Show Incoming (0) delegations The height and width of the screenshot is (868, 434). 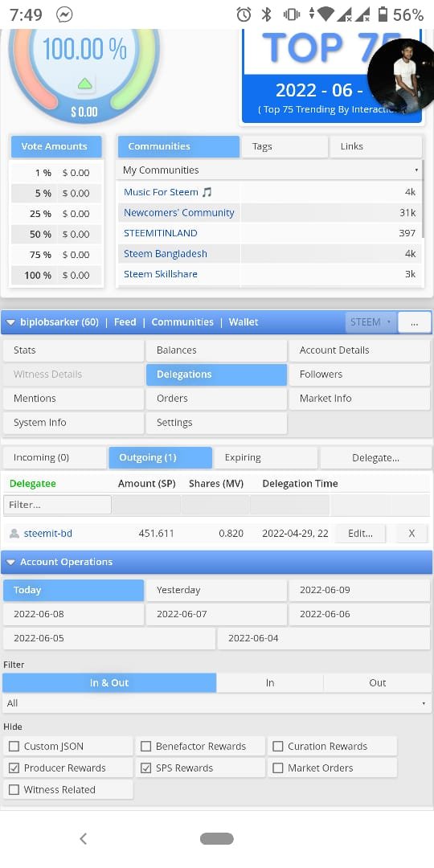(x=55, y=458)
